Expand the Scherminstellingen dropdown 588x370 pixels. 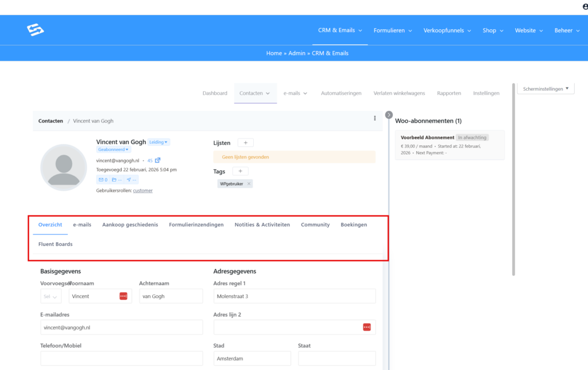pyautogui.click(x=545, y=88)
